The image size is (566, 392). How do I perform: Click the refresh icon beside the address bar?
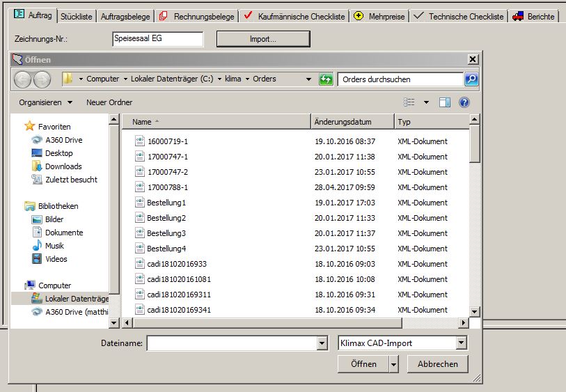(326, 79)
